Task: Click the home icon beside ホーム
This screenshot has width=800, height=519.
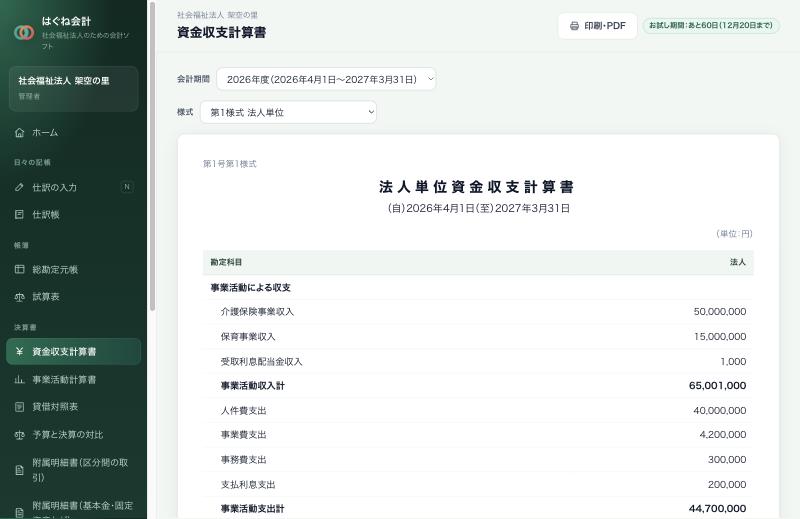Action: tap(19, 133)
